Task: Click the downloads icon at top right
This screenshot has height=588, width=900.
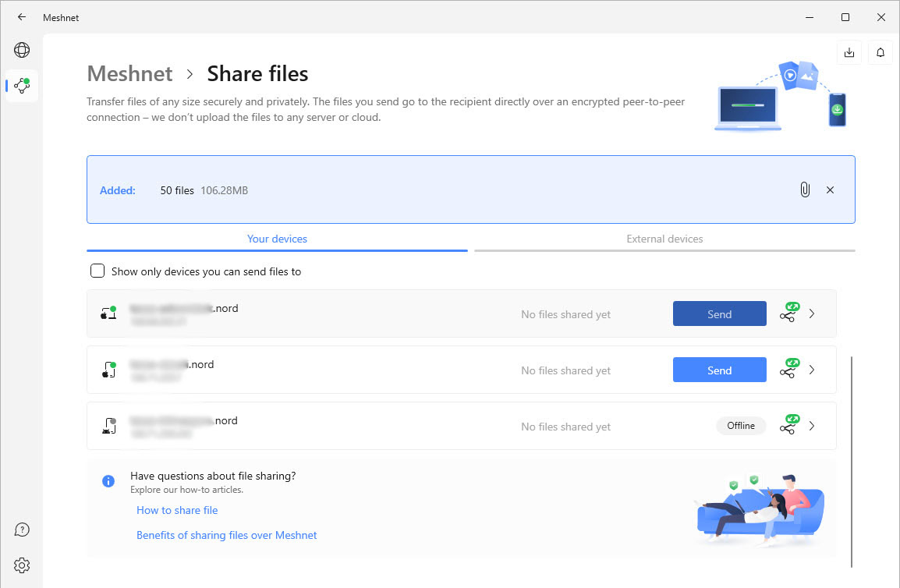Action: coord(849,52)
